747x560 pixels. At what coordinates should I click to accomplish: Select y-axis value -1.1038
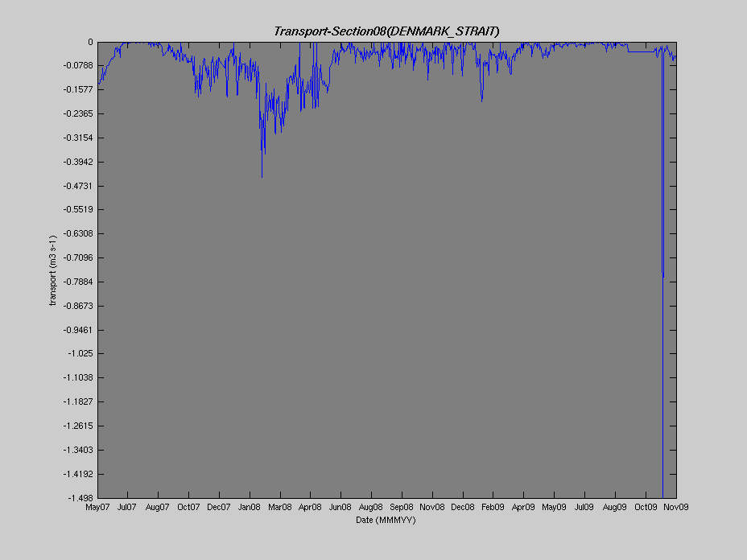(78, 377)
